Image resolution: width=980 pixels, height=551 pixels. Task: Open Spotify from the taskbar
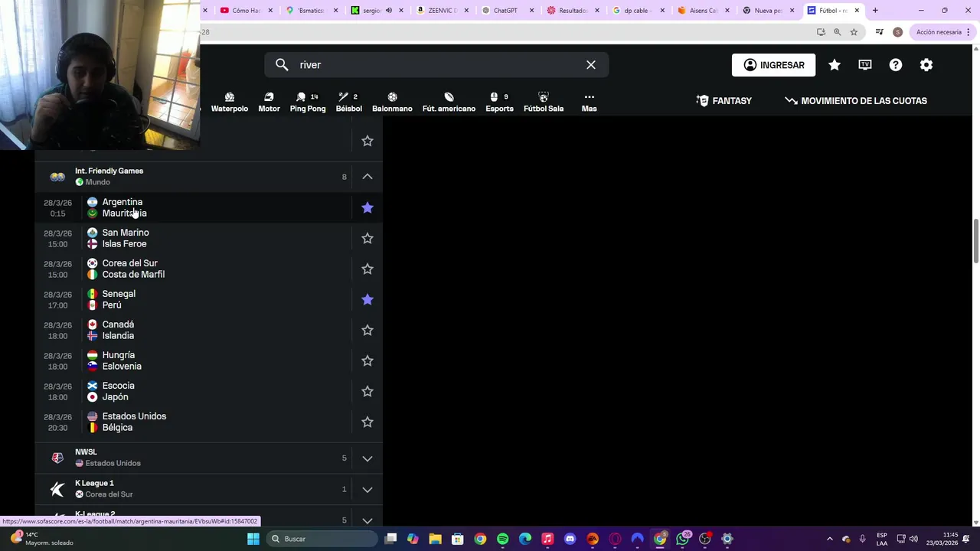(x=502, y=539)
